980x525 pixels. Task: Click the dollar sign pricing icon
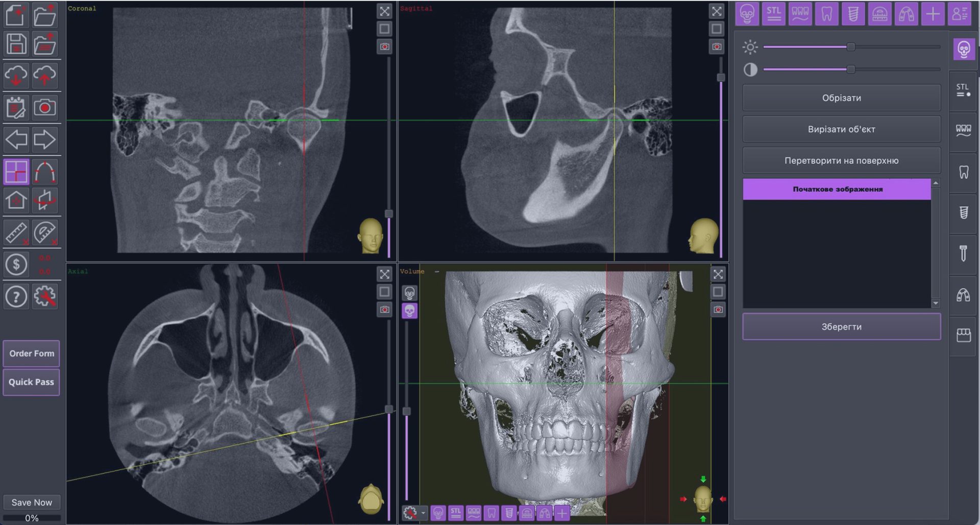[x=16, y=265]
